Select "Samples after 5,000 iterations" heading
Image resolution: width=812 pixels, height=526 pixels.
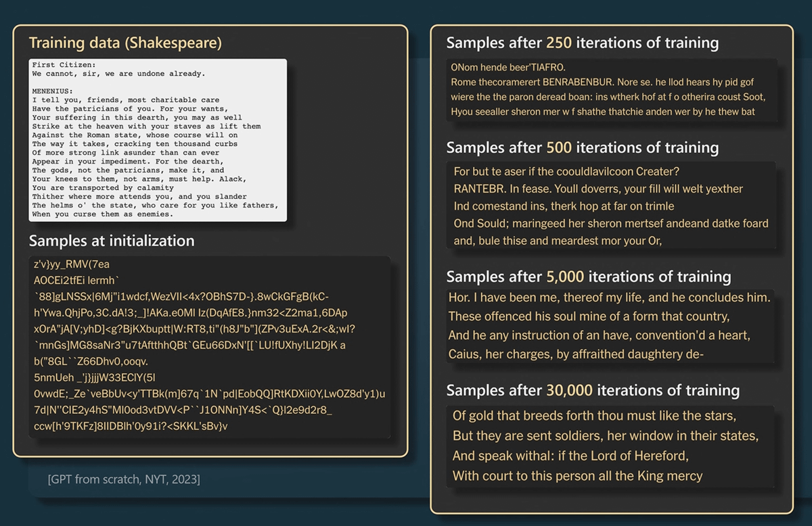[589, 277]
